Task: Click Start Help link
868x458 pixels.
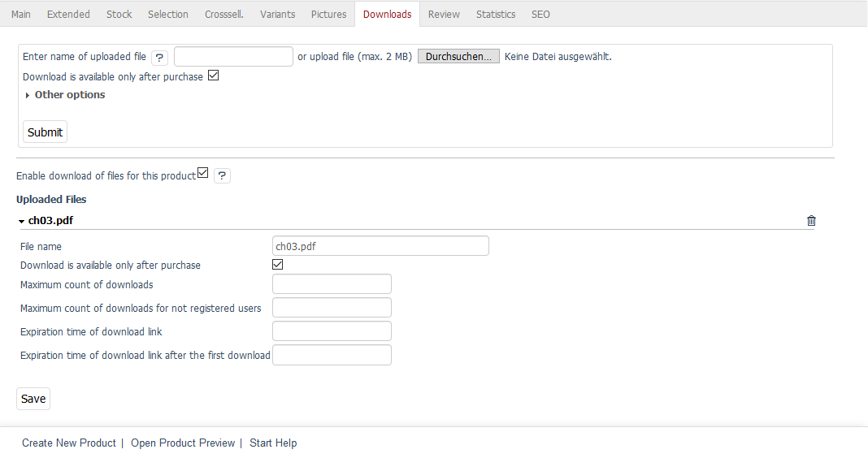Action: point(273,443)
